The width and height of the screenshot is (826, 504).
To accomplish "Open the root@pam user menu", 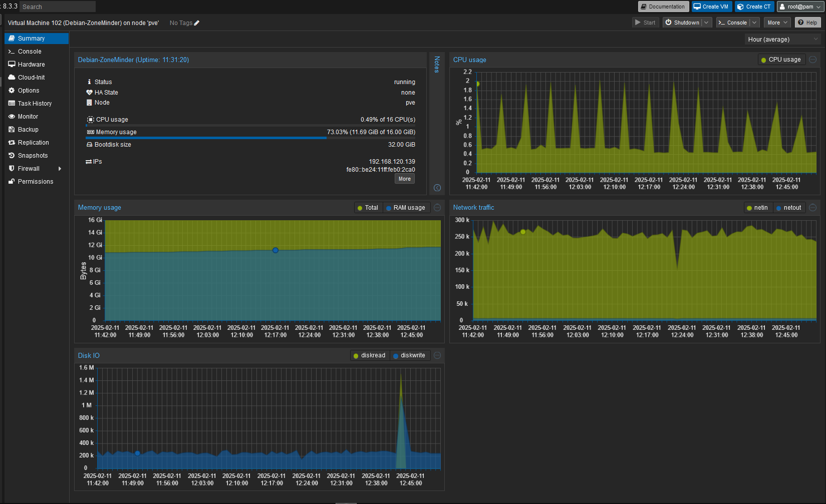I will pos(800,7).
